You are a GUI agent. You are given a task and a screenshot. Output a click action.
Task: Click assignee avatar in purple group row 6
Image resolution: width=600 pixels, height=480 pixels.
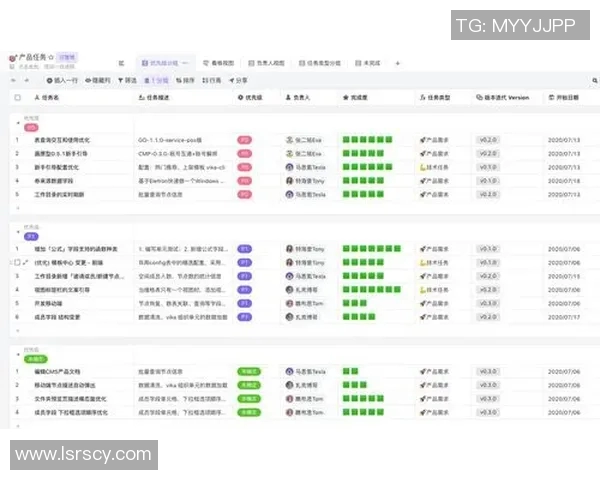(x=289, y=317)
